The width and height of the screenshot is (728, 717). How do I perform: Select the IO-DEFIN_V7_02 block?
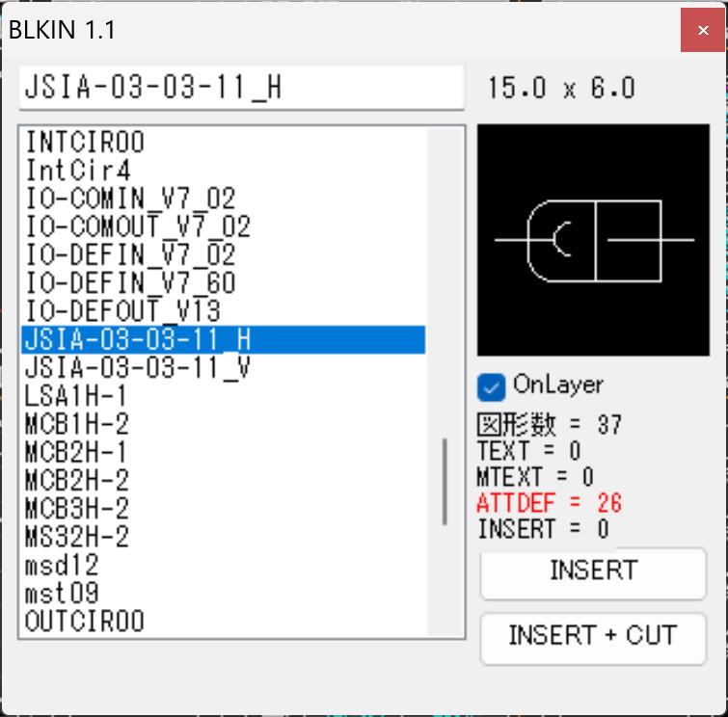coord(130,255)
